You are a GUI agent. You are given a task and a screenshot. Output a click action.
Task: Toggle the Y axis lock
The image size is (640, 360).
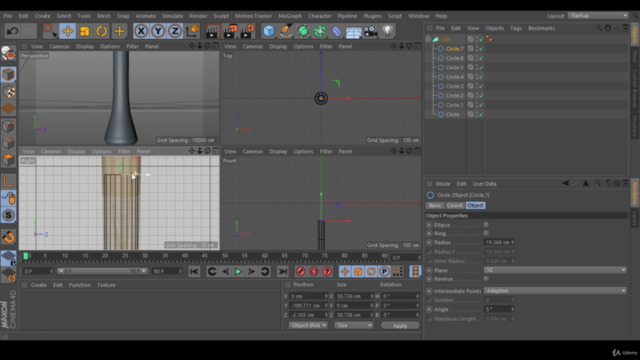point(158,31)
